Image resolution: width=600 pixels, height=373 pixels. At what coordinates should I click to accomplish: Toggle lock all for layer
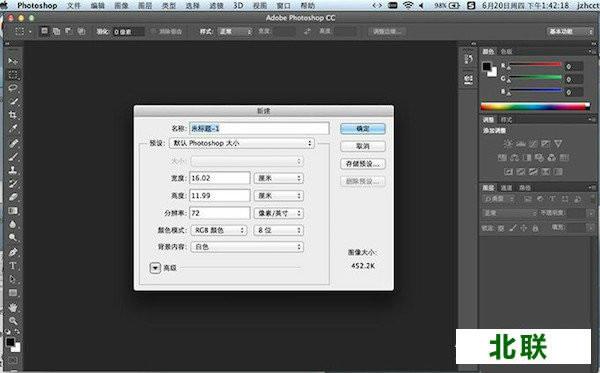point(535,228)
